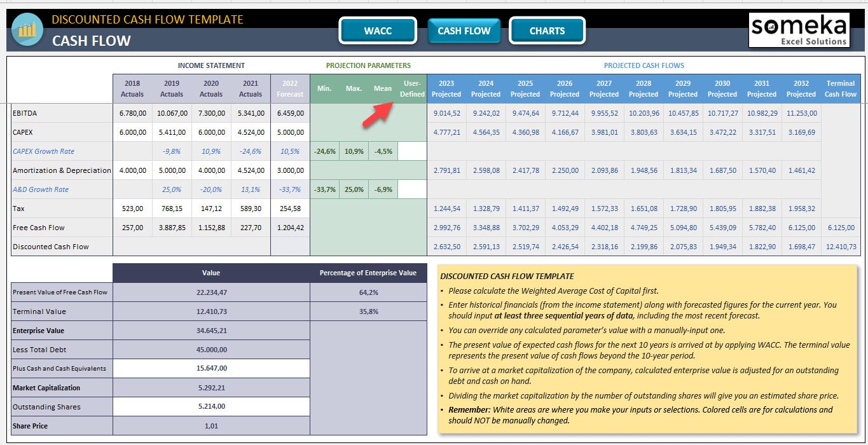Click the Terminal Cash Flow column header

click(x=841, y=89)
